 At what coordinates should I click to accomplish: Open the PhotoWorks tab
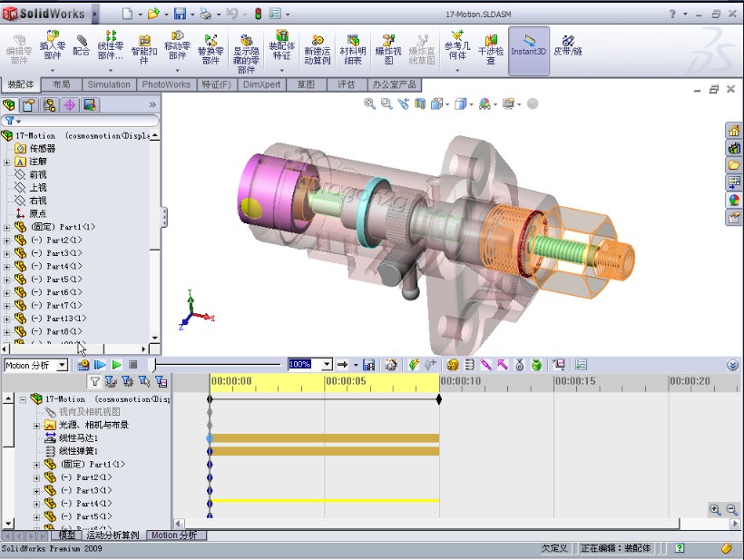point(166,84)
